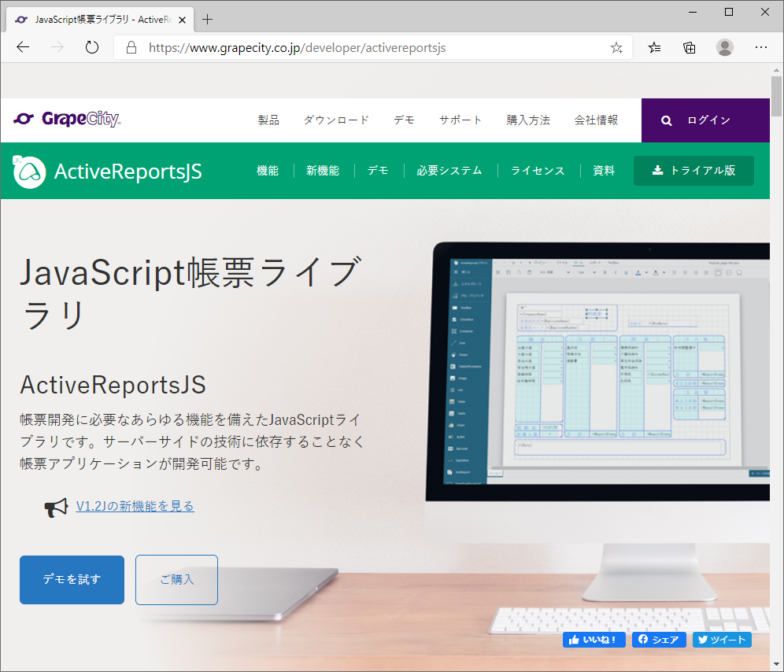This screenshot has height=672, width=784.
Task: Go to GrapeCity home via logo
Action: [x=66, y=119]
